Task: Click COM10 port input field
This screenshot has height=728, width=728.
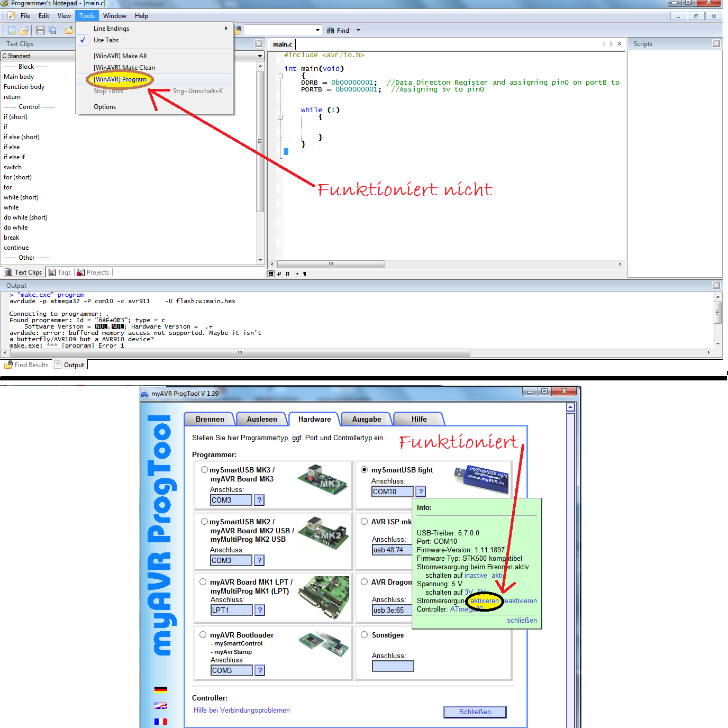Action: 393,492
